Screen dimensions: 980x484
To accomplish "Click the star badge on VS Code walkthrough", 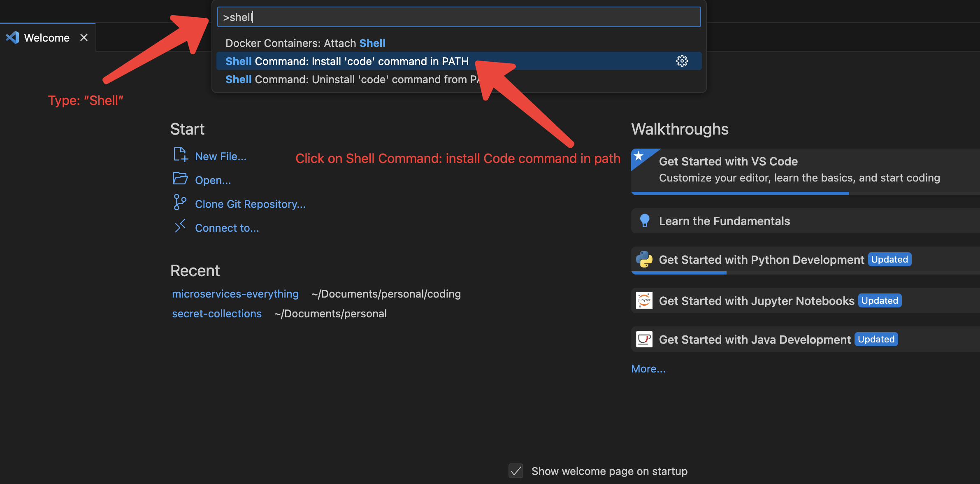I will 639,156.
